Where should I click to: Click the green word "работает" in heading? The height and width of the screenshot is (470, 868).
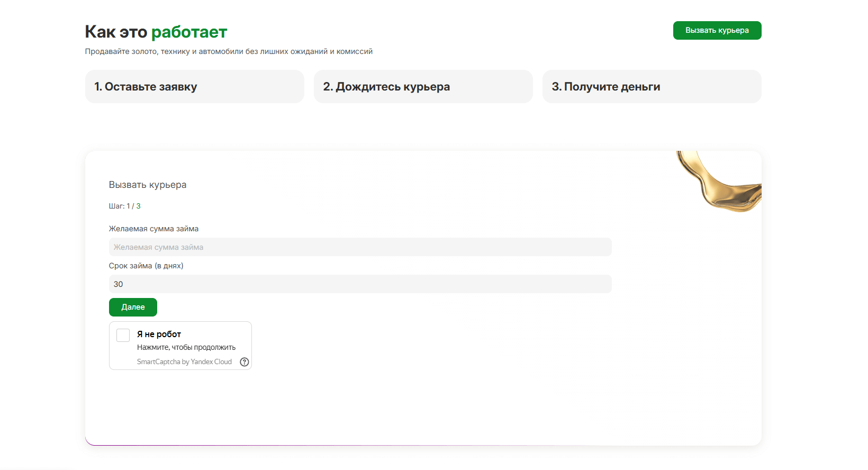pyautogui.click(x=189, y=32)
